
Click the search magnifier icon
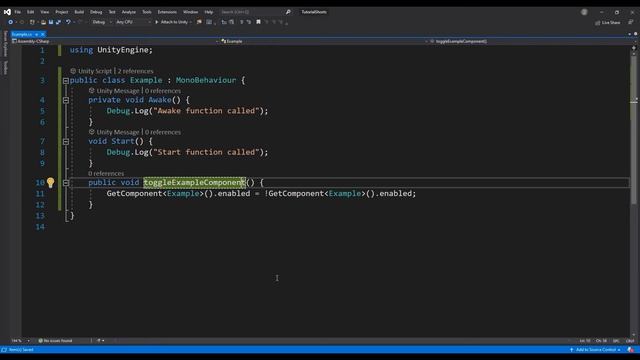(288, 12)
